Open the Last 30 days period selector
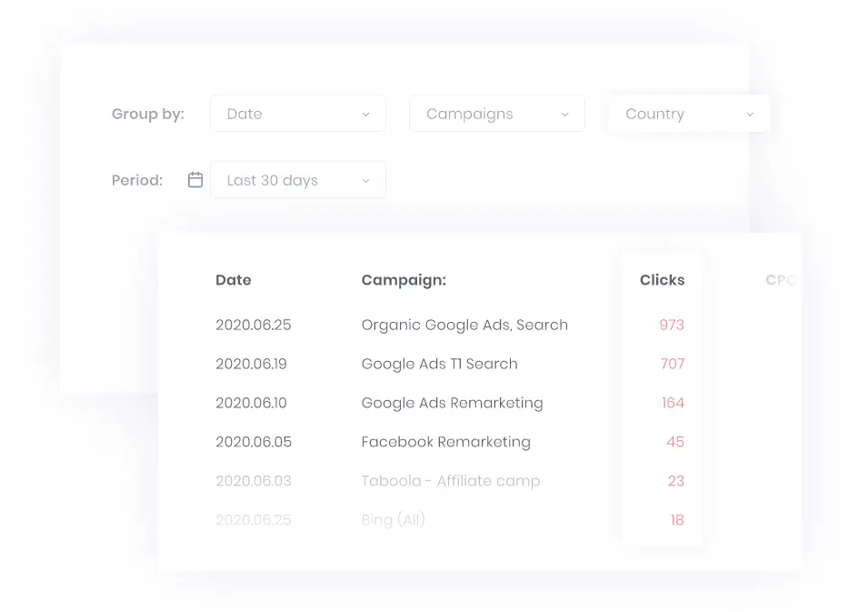 point(297,180)
